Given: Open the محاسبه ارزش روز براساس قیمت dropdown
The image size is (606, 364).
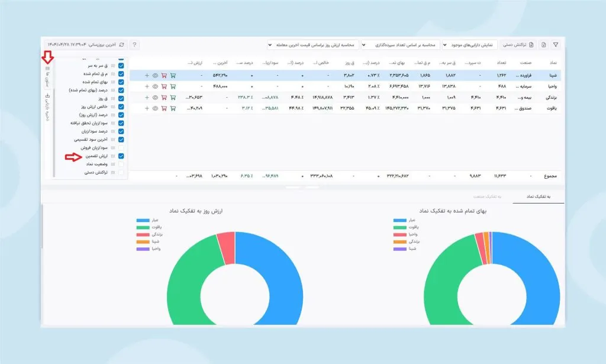Looking at the screenshot, I should pyautogui.click(x=312, y=45).
